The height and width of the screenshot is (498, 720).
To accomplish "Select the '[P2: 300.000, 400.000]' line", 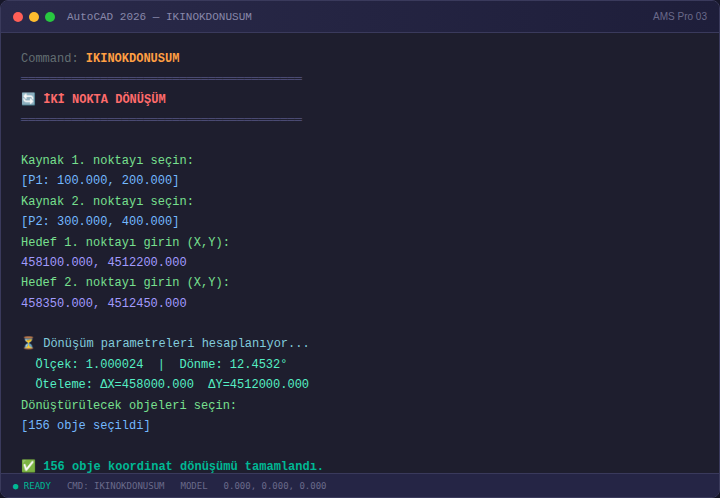I will coord(100,221).
